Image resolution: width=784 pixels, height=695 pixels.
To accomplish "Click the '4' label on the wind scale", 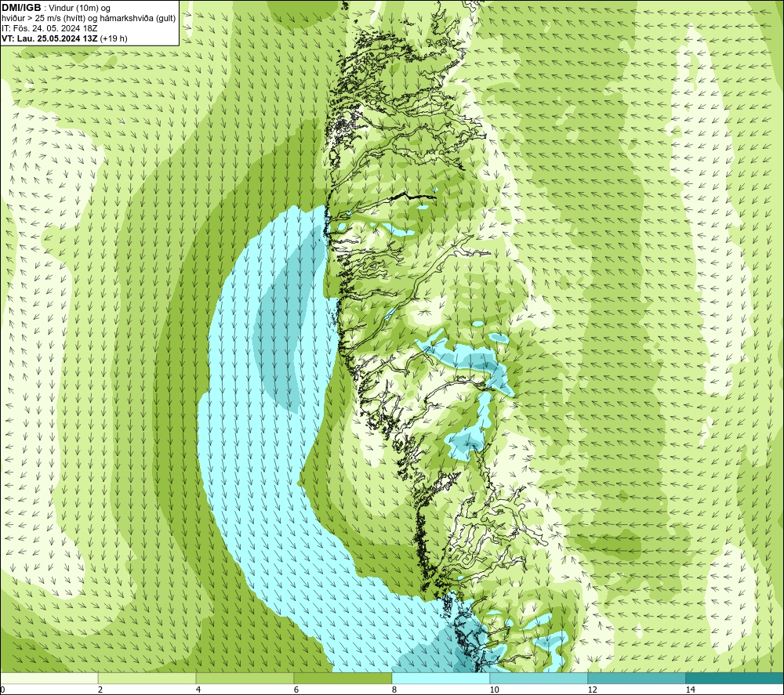I will click(x=198, y=690).
